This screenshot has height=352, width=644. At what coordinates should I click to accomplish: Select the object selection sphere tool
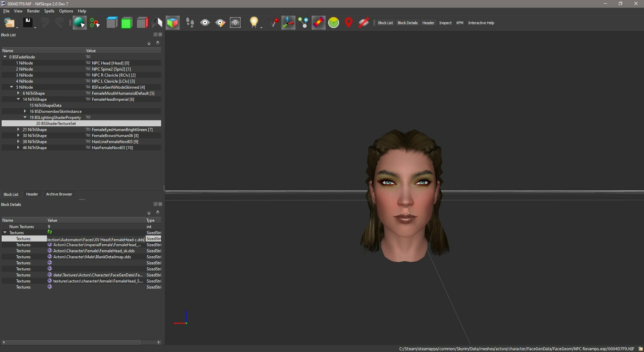click(x=80, y=23)
